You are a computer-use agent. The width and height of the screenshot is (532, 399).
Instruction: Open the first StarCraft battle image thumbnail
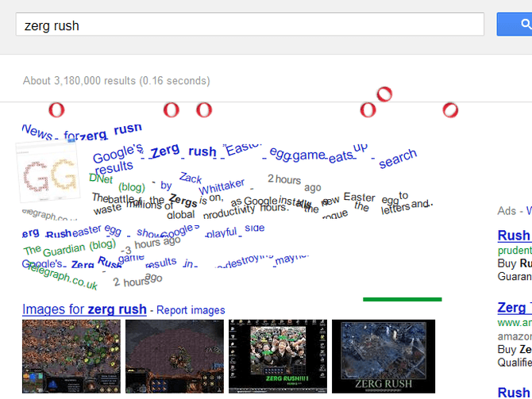click(x=71, y=356)
